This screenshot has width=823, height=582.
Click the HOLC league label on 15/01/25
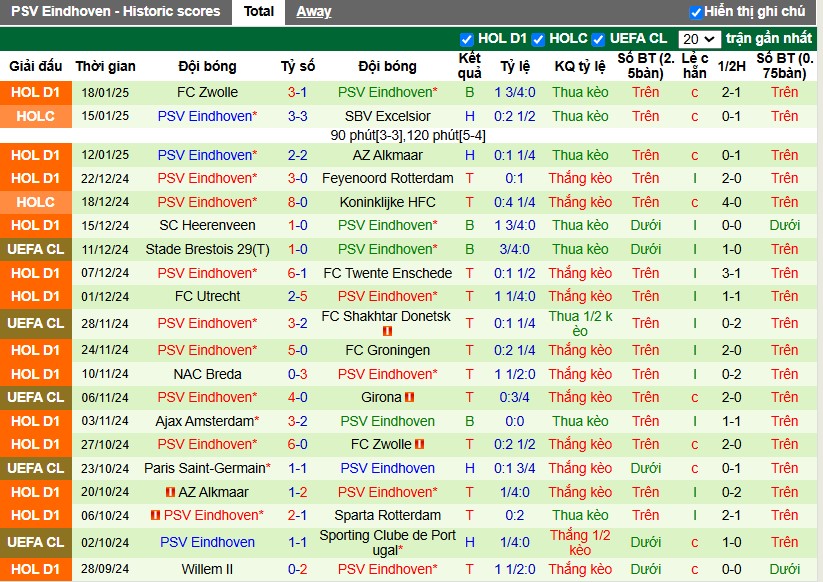[36, 116]
